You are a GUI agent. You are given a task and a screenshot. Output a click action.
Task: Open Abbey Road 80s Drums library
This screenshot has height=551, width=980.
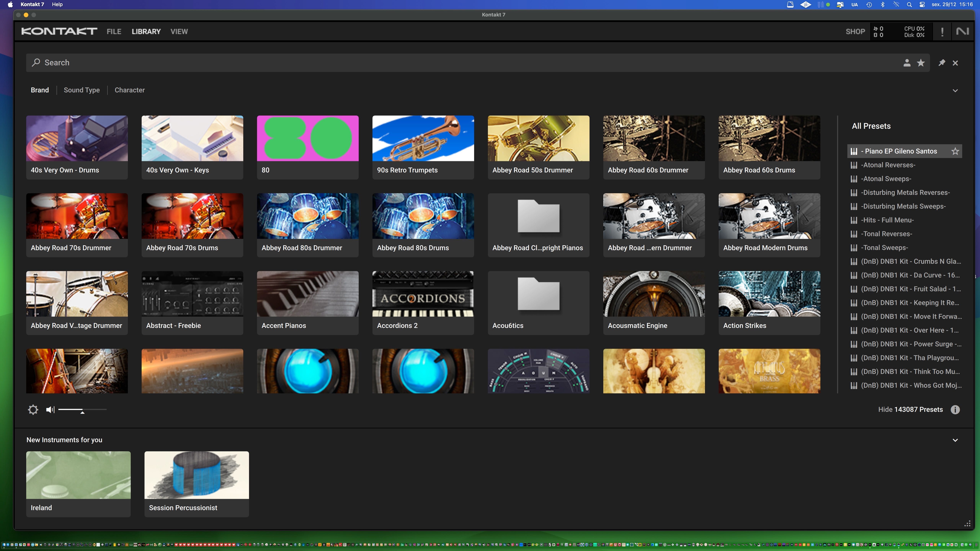[x=423, y=225]
